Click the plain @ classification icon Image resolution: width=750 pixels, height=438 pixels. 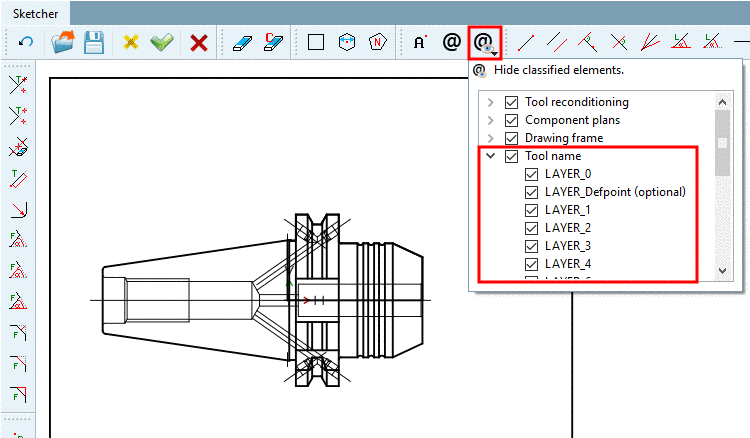coord(452,42)
